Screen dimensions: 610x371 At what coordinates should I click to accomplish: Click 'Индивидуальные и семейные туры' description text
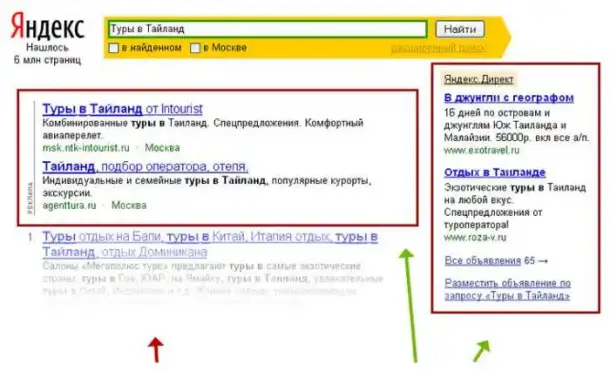pos(207,187)
